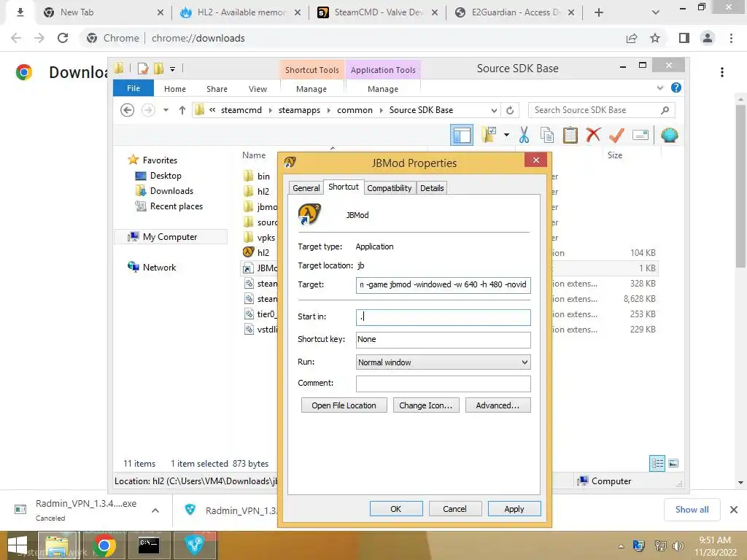Open the Run dropdown showing Normal window
The width and height of the screenshot is (747, 560).
pyautogui.click(x=443, y=362)
